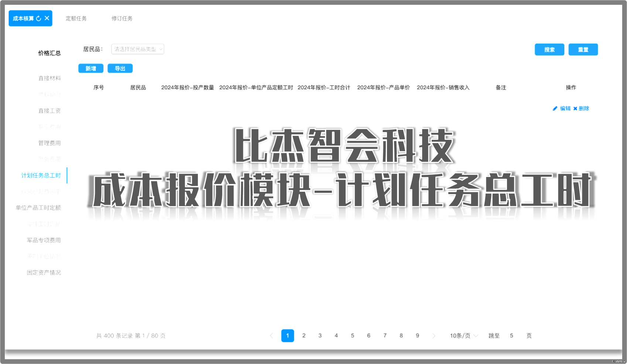Select 直接材料 in the sidebar
The width and height of the screenshot is (627, 364).
coord(49,78)
